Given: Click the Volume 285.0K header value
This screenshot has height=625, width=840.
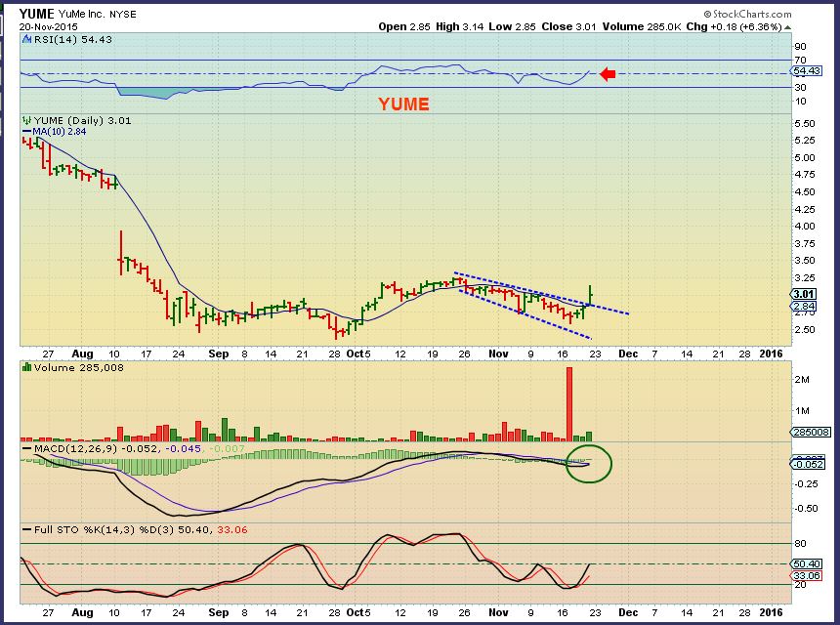Looking at the screenshot, I should (x=642, y=26).
